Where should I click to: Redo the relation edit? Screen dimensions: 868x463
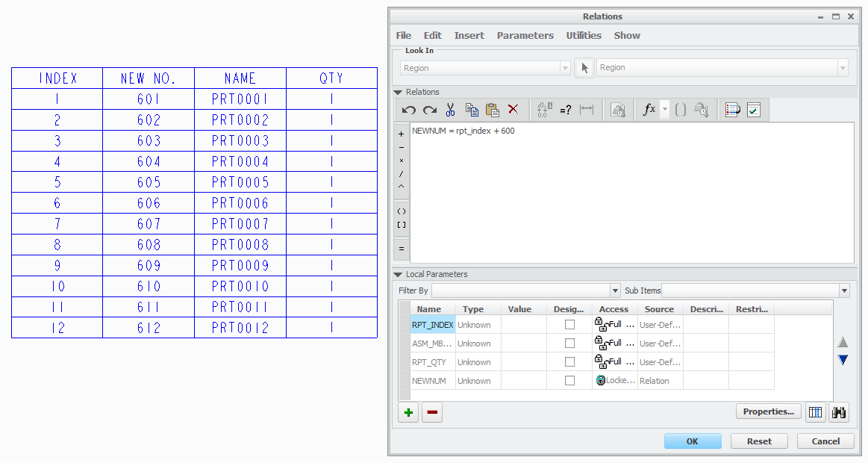[x=430, y=110]
